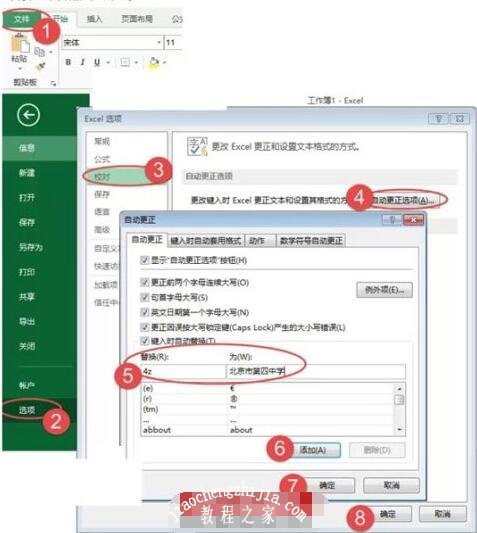Click replacement list scrollbar up arrow
Screen dimensions: 477x533
(399, 388)
